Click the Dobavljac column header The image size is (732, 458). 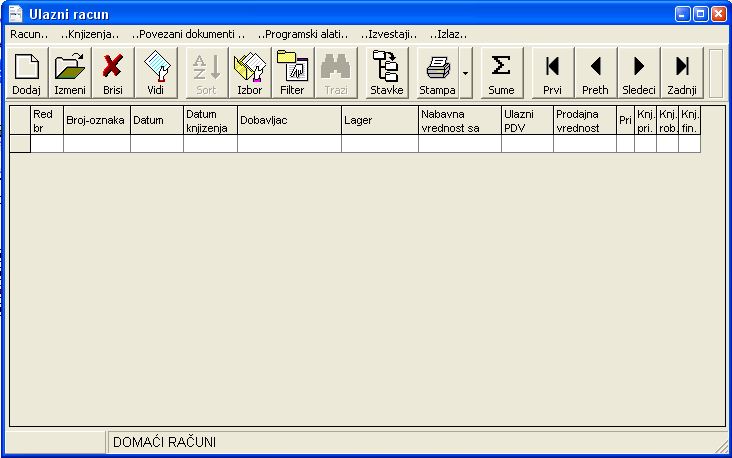point(289,120)
